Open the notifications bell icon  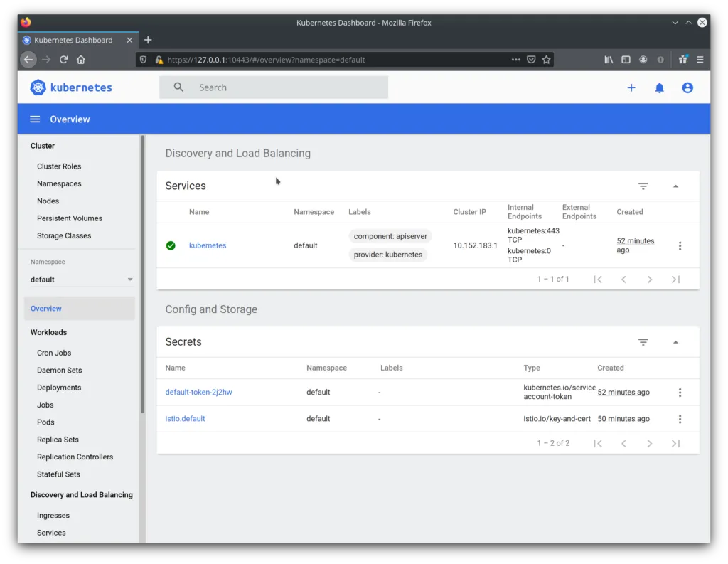(x=659, y=87)
